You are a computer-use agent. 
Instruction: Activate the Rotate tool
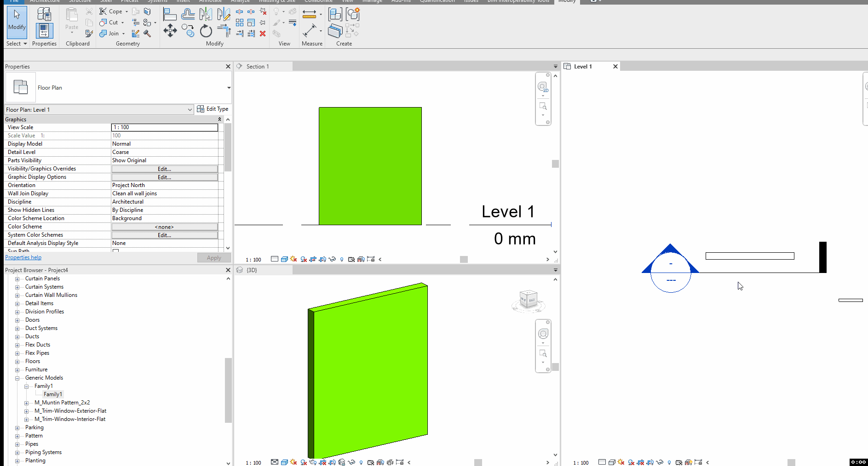coord(206,31)
